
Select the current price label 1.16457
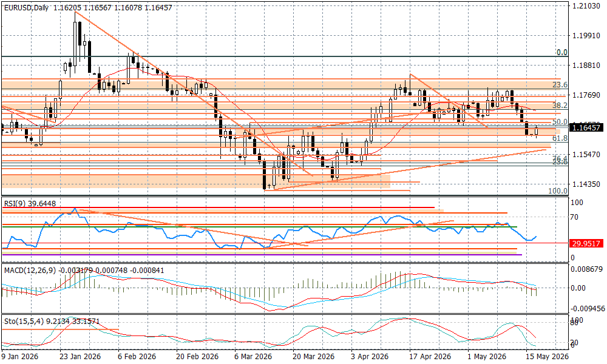click(x=586, y=127)
